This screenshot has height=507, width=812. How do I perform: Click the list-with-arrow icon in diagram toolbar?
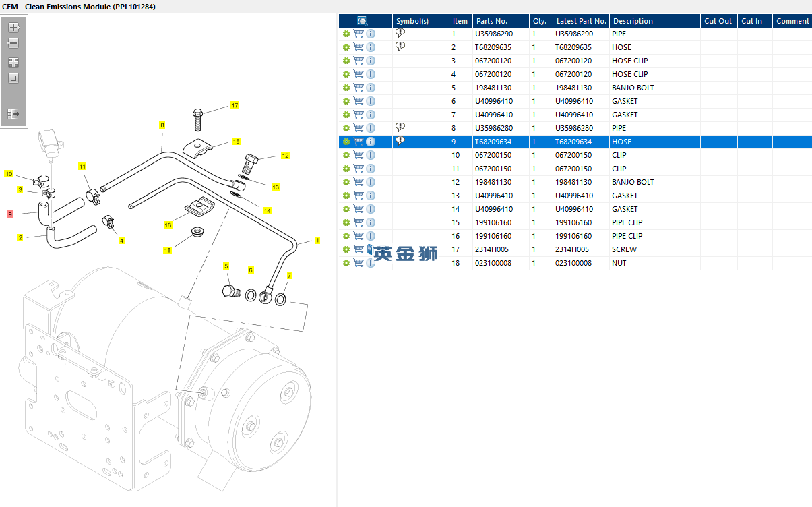[13, 114]
